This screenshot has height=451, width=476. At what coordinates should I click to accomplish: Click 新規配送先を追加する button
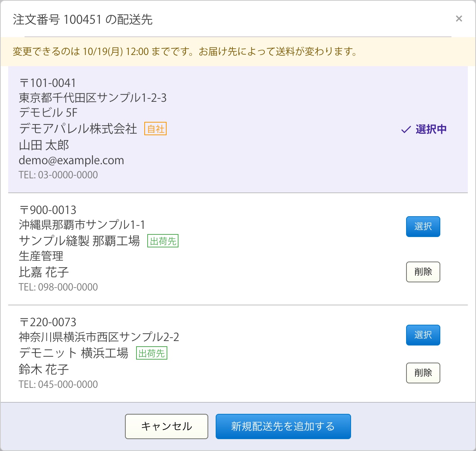coord(283,426)
